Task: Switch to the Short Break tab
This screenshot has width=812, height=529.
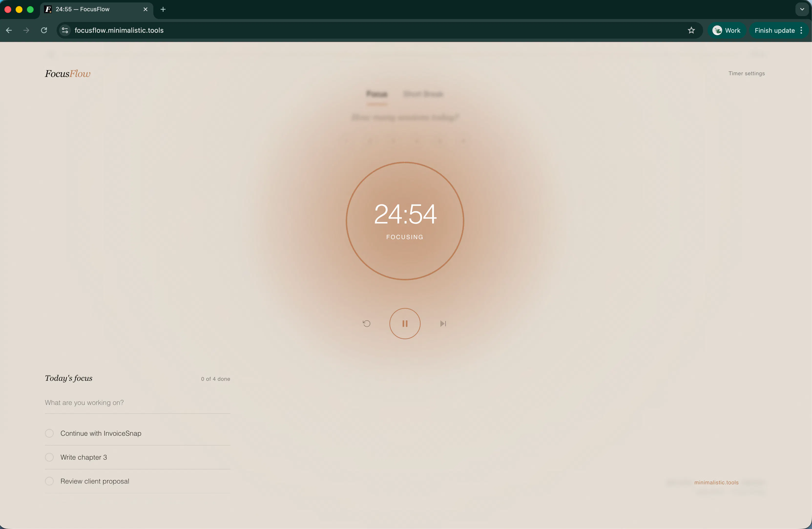Action: 423,94
